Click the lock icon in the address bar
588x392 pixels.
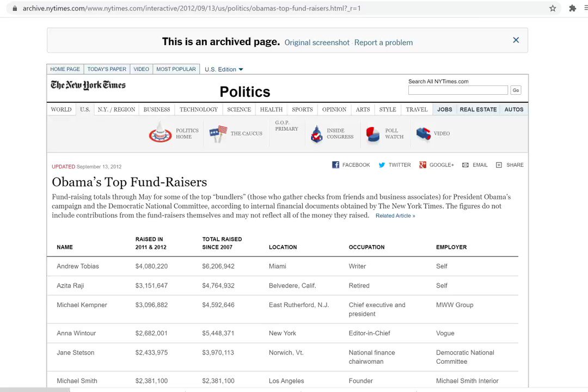tap(15, 8)
